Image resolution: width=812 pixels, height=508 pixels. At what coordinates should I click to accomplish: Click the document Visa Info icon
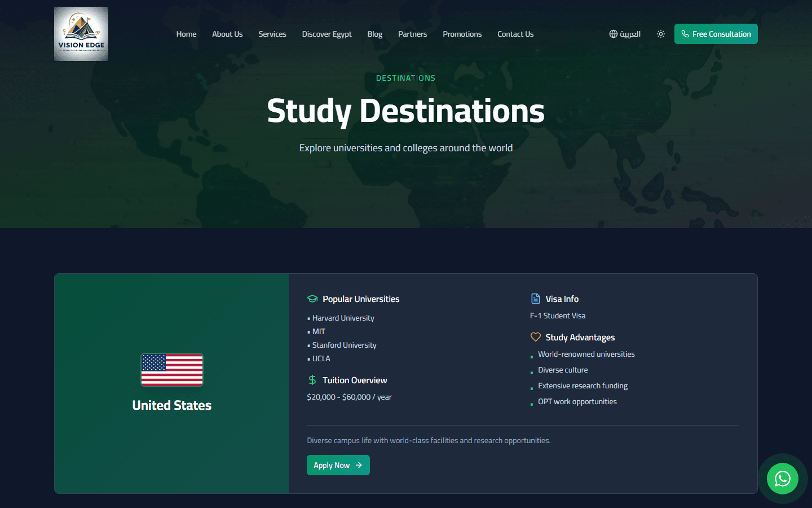pyautogui.click(x=536, y=299)
